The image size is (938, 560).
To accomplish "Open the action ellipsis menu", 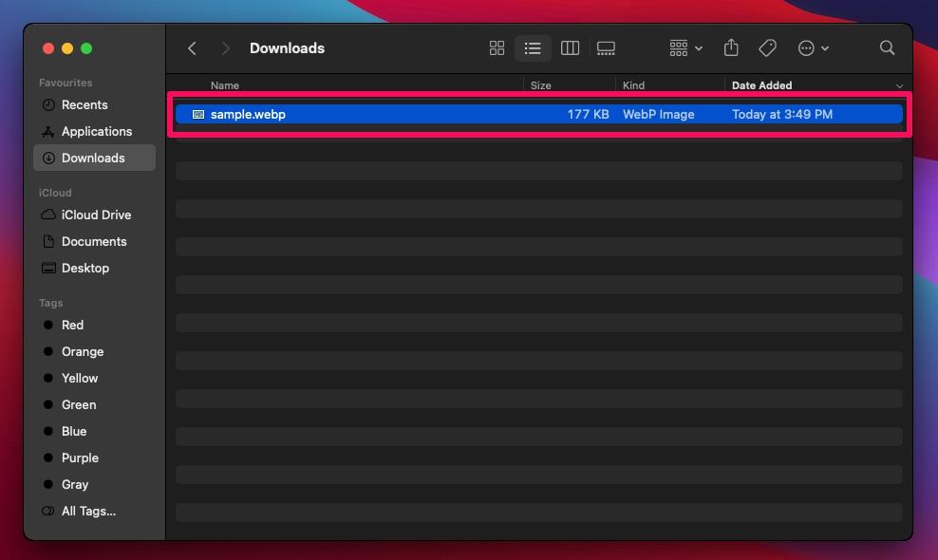I will pos(813,47).
